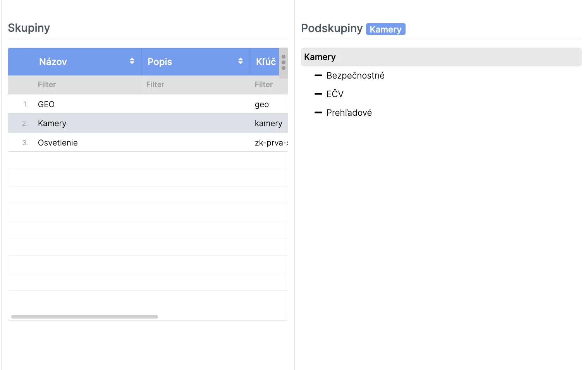Click the dash icon beside Prehľadové
The image size is (588, 370).
pos(318,113)
